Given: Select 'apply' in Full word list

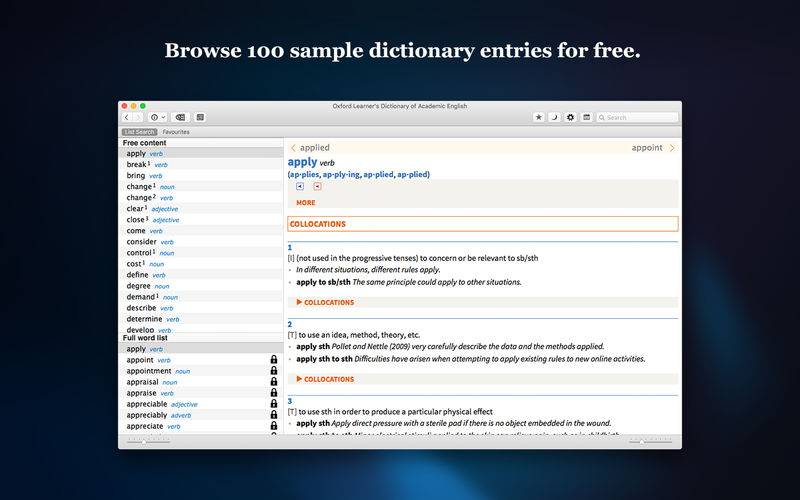Looking at the screenshot, I should point(201,349).
